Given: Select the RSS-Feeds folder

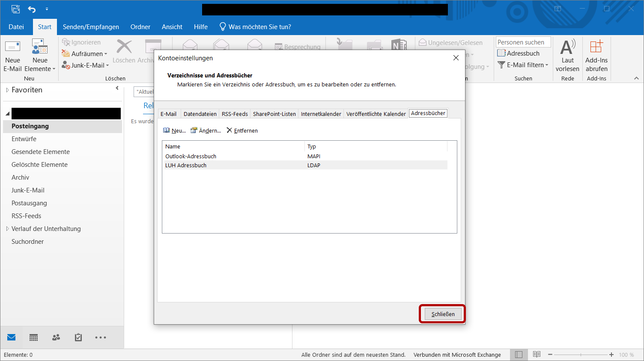Looking at the screenshot, I should click(x=63, y=216).
